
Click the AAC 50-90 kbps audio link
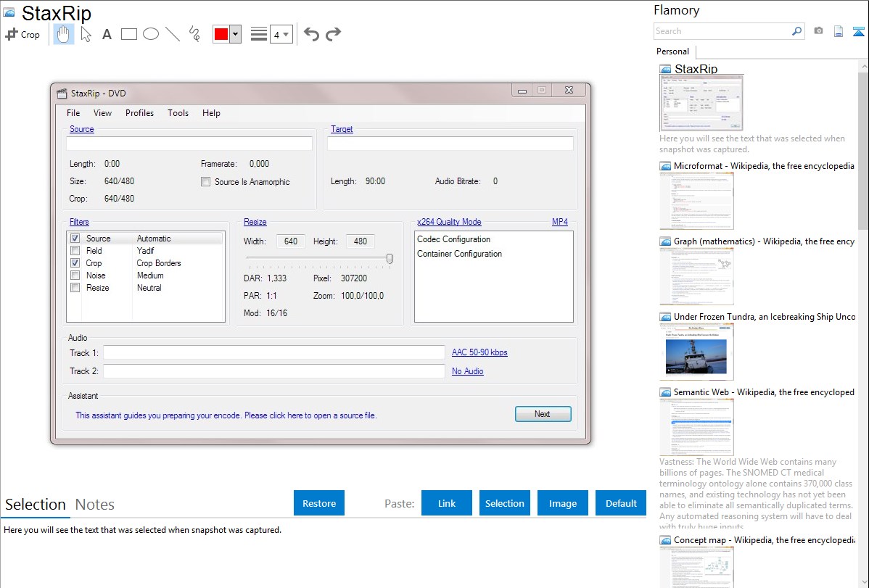[x=479, y=352]
